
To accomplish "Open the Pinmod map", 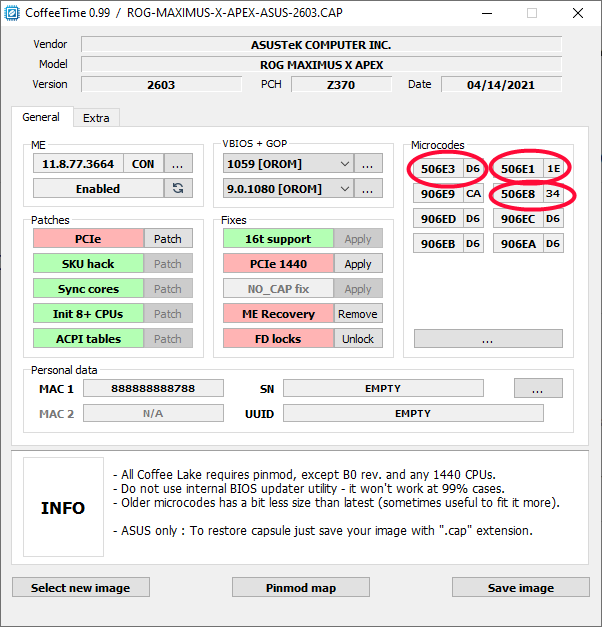I will (301, 587).
